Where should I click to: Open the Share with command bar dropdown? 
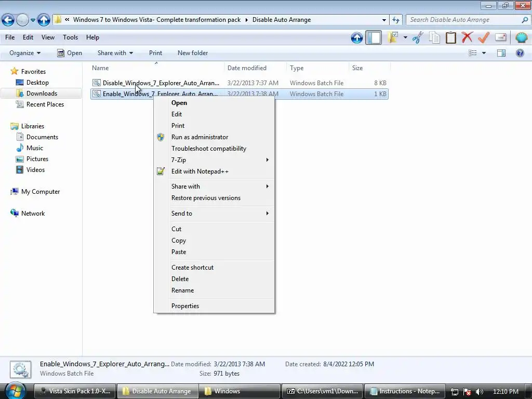point(115,53)
